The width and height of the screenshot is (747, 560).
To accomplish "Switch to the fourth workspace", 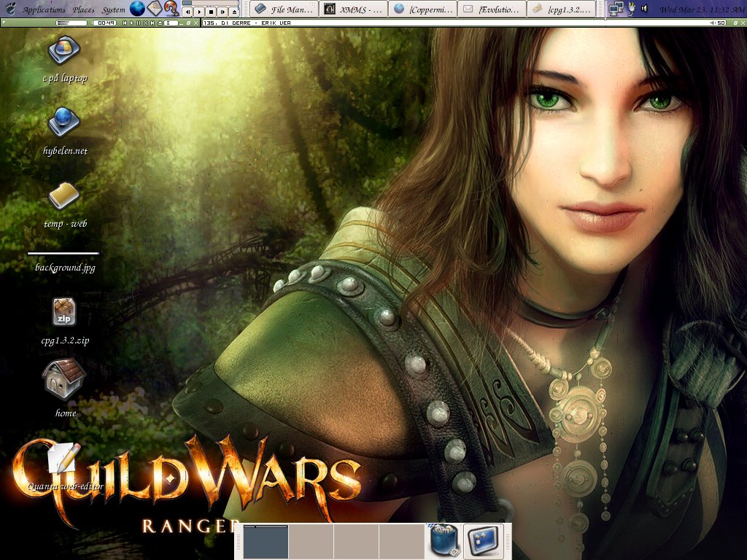I will 401,542.
